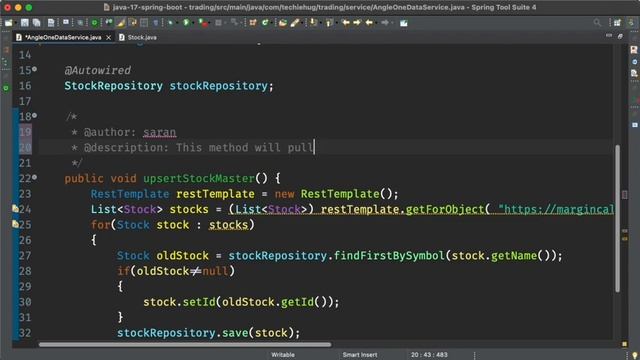This screenshot has width=640, height=360.
Task: Collapse the comment block fold at line 18
Action: (35, 116)
